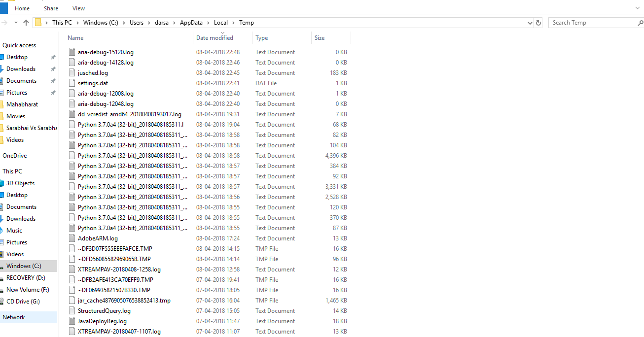This screenshot has width=644, height=337.
Task: Open 3D Objects in sidebar
Action: [20, 183]
